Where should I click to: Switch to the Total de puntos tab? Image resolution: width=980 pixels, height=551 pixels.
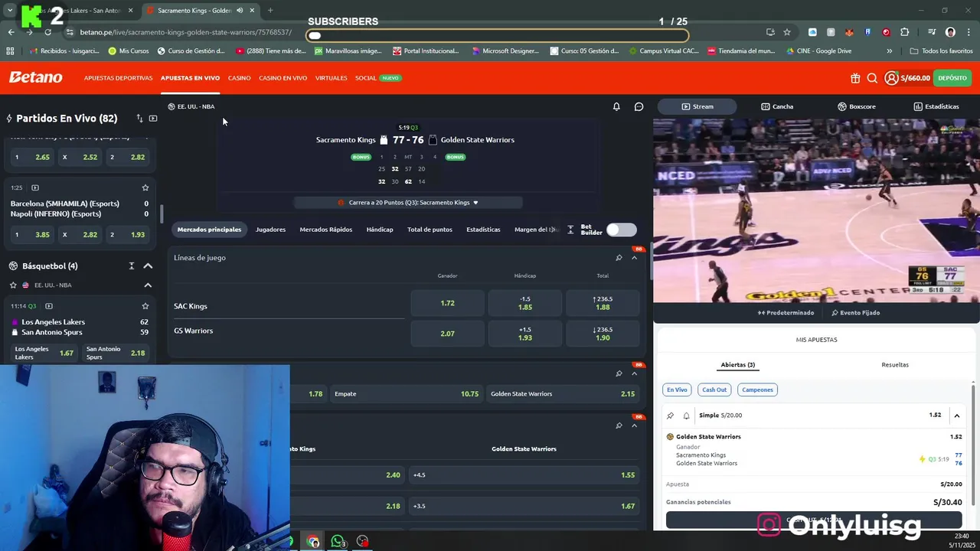coord(430,230)
